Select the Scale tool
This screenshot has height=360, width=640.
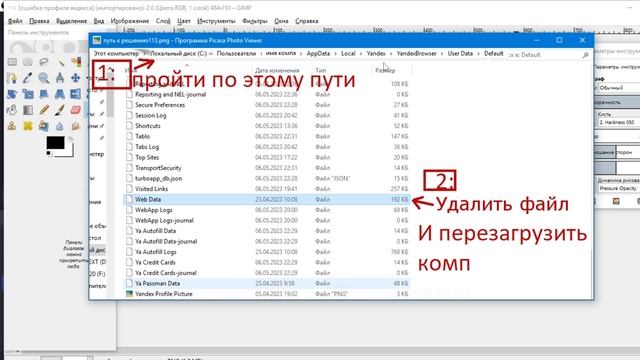28,94
